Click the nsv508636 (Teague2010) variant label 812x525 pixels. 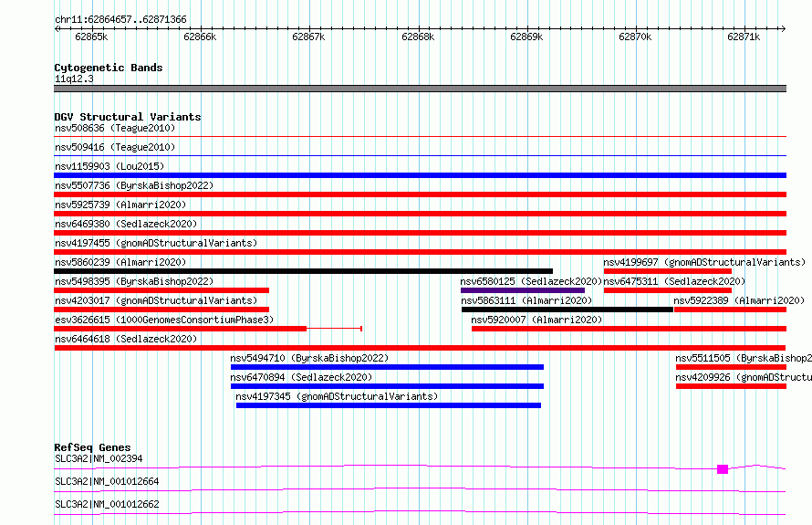point(115,128)
